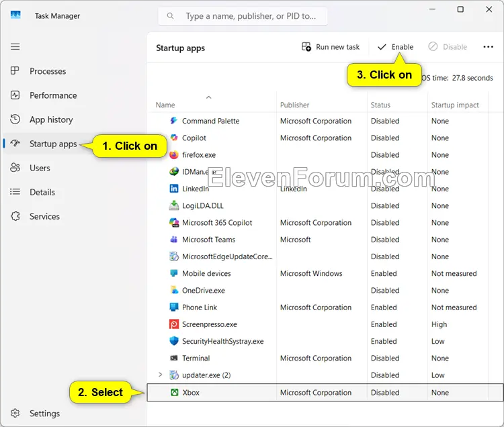Click the SecurityHealthSystray shield icon
The image size is (504, 427).
[x=174, y=341]
